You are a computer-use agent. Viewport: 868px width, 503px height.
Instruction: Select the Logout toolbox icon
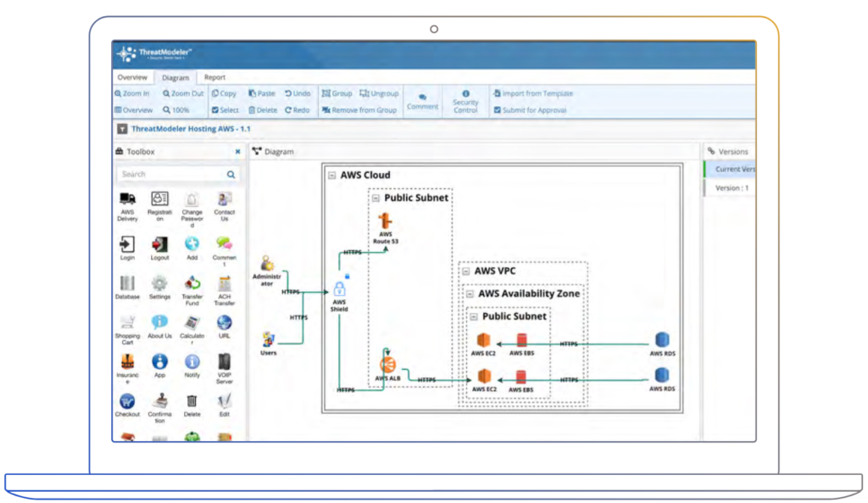[x=159, y=244]
